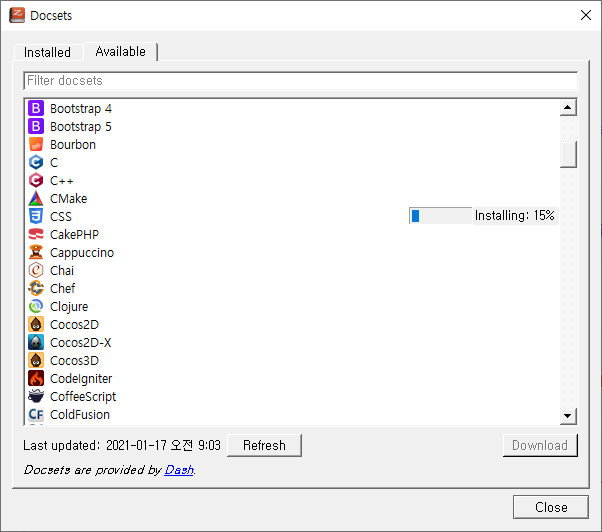This screenshot has width=602, height=532.
Task: Click the Chef docset icon
Action: click(x=36, y=288)
